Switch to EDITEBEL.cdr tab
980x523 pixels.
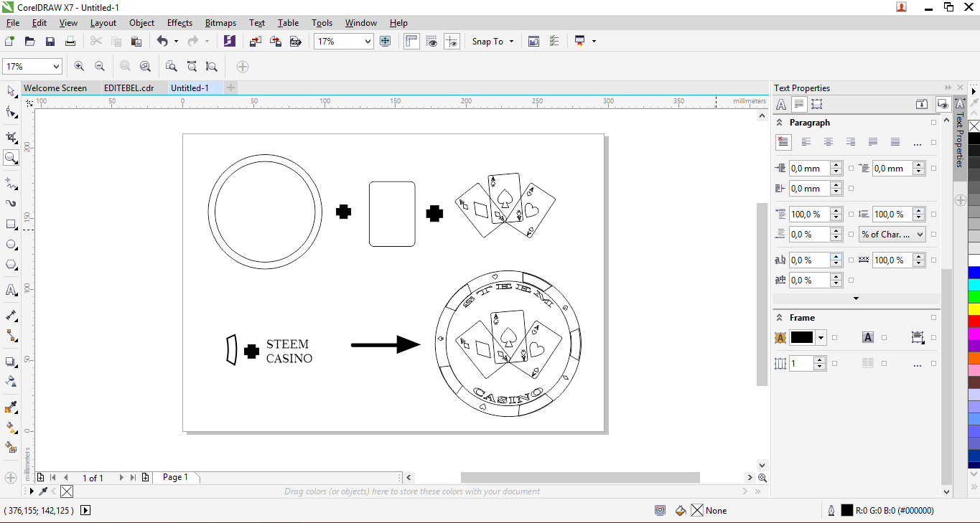pos(129,88)
